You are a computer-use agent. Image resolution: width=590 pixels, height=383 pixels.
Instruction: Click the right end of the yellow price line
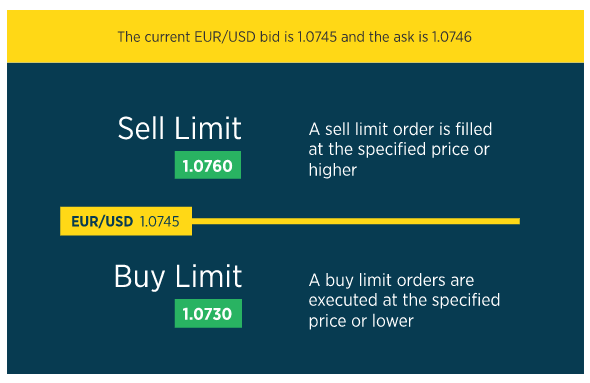(x=517, y=221)
